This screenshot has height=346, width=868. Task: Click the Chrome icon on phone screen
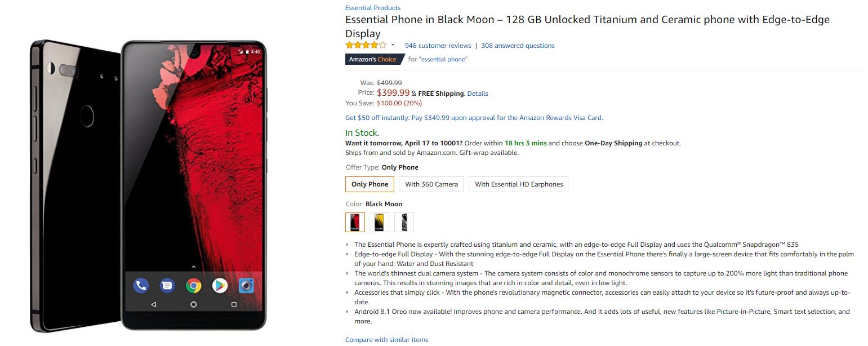point(194,286)
